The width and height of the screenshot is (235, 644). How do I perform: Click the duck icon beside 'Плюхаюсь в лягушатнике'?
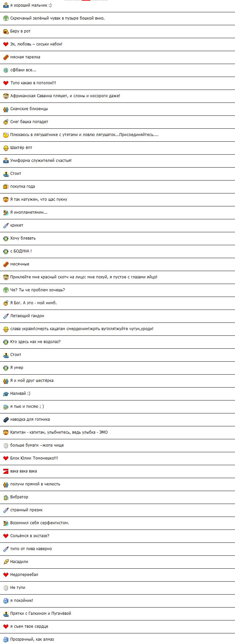click(x=6, y=135)
